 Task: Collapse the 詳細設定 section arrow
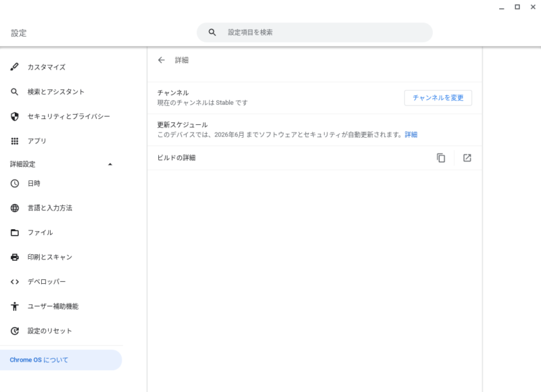pyautogui.click(x=110, y=164)
